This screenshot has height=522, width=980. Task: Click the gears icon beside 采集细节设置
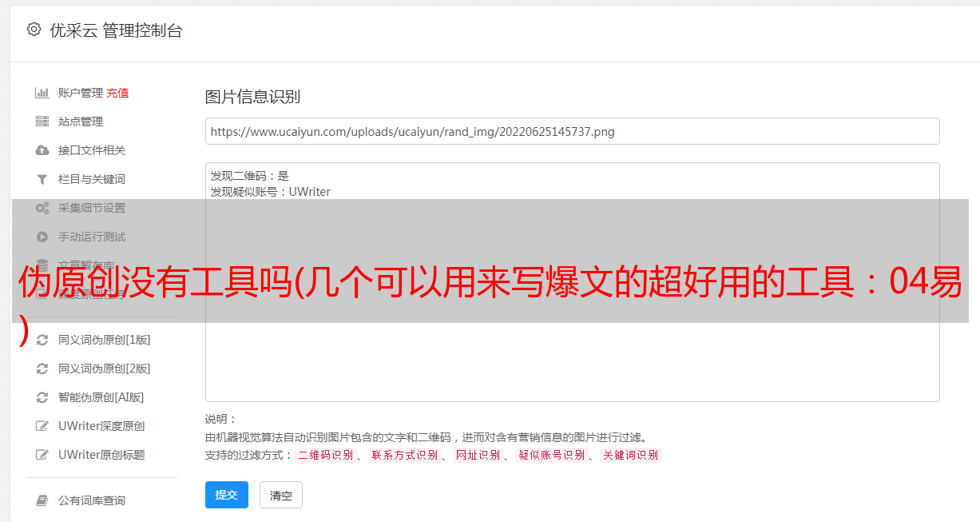(42, 208)
